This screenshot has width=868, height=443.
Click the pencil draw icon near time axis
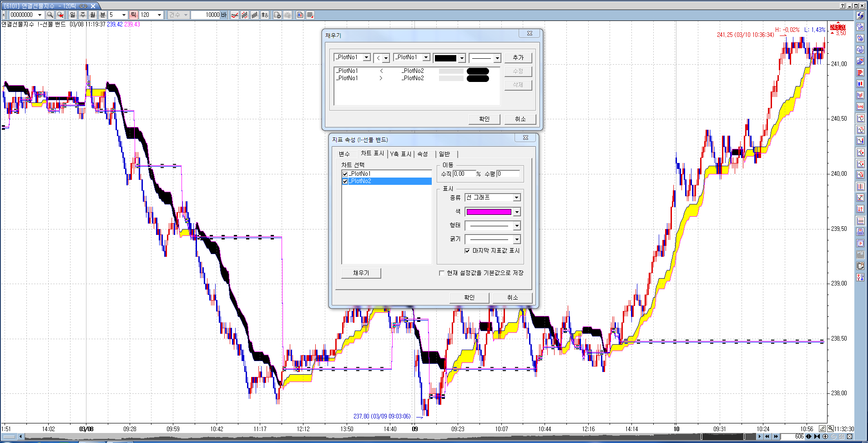click(822, 428)
